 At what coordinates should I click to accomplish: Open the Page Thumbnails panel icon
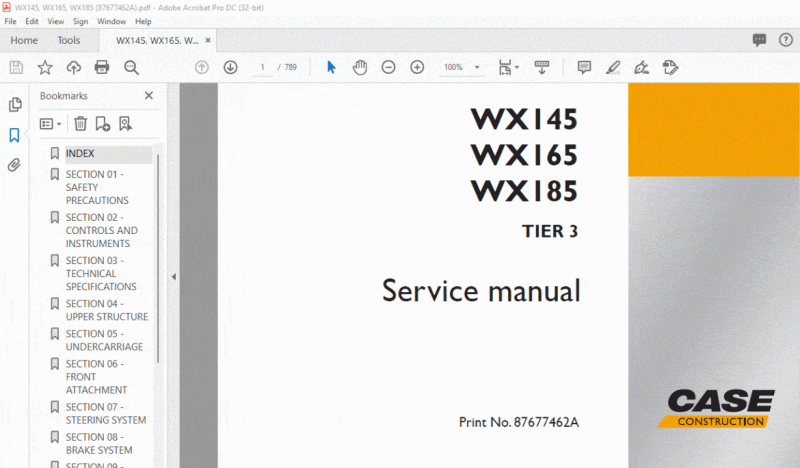point(15,104)
